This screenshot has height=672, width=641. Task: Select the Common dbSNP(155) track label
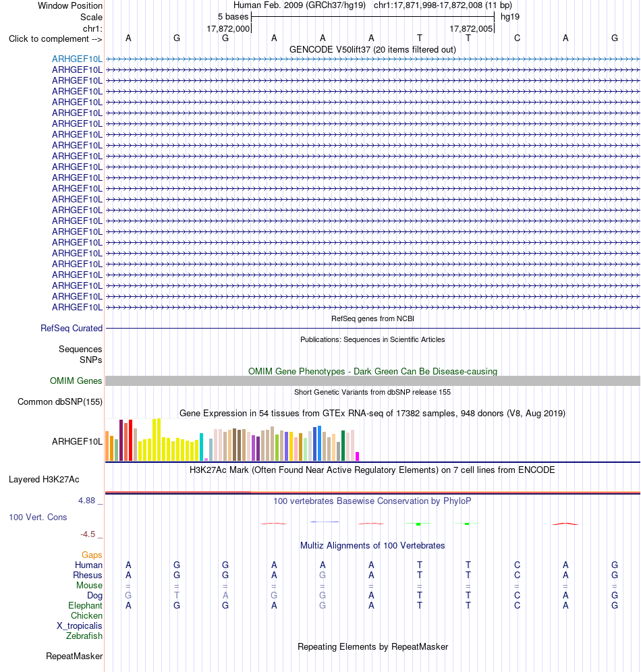click(x=60, y=402)
